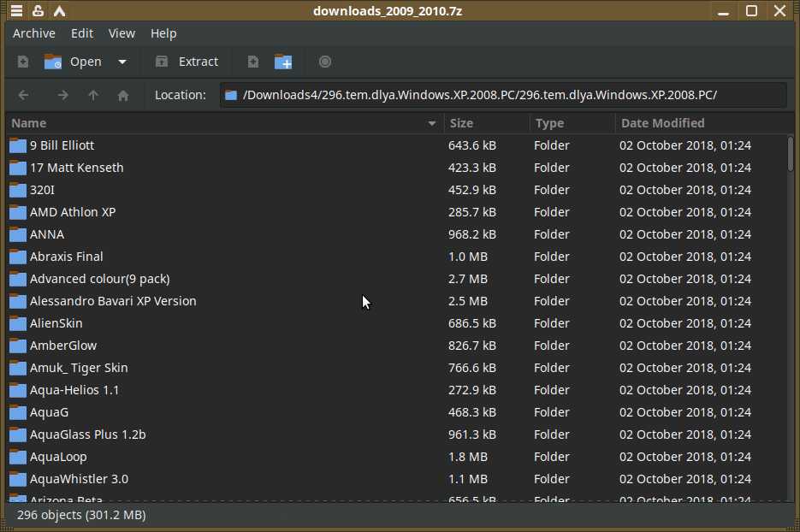Image resolution: width=800 pixels, height=532 pixels.
Task: Click the 1.8 MB size cell
Action: tap(467, 457)
